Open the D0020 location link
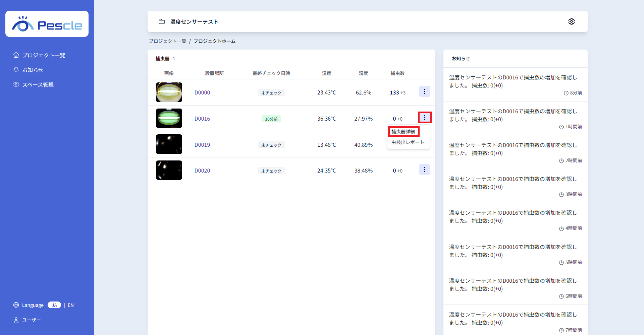Image resolution: width=644 pixels, height=335 pixels. point(202,171)
